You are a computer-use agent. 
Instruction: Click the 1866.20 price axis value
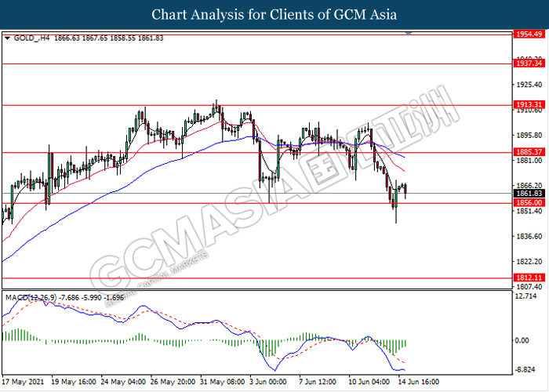529,186
